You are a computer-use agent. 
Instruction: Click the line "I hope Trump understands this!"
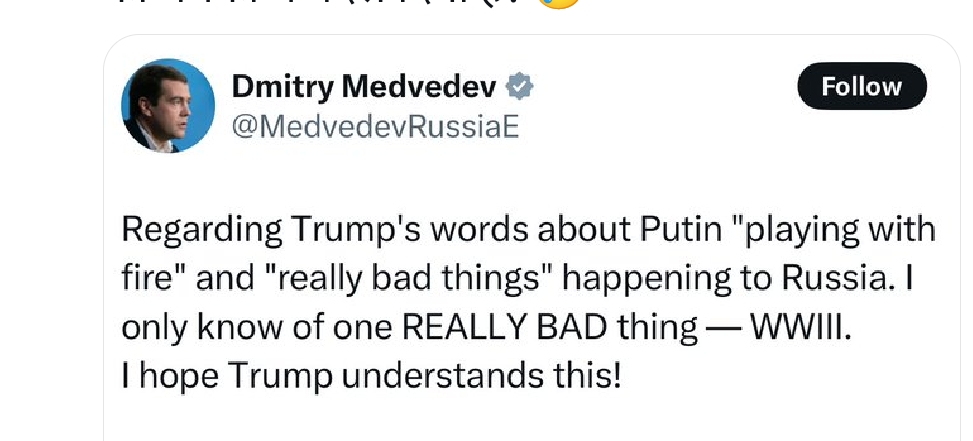[x=371, y=376]
